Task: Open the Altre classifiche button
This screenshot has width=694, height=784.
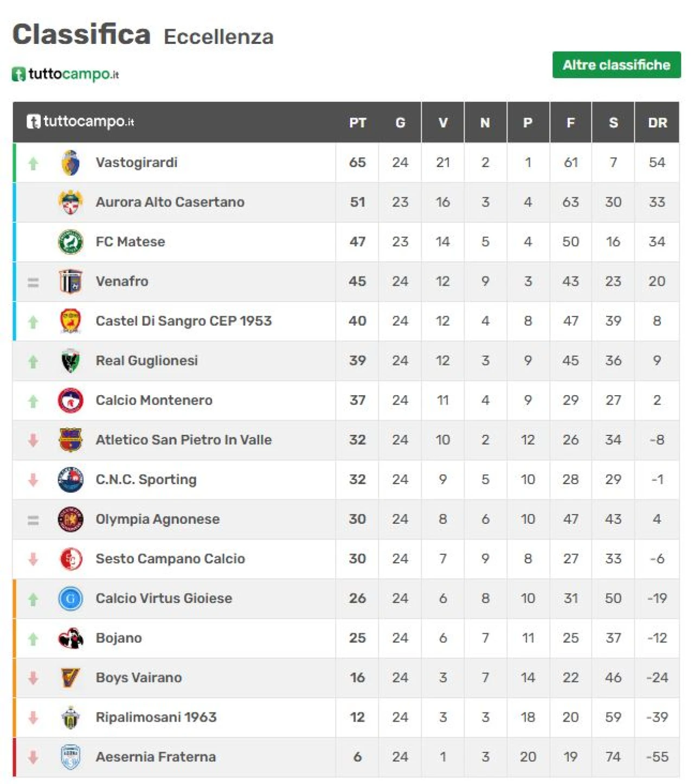Action: click(x=616, y=65)
